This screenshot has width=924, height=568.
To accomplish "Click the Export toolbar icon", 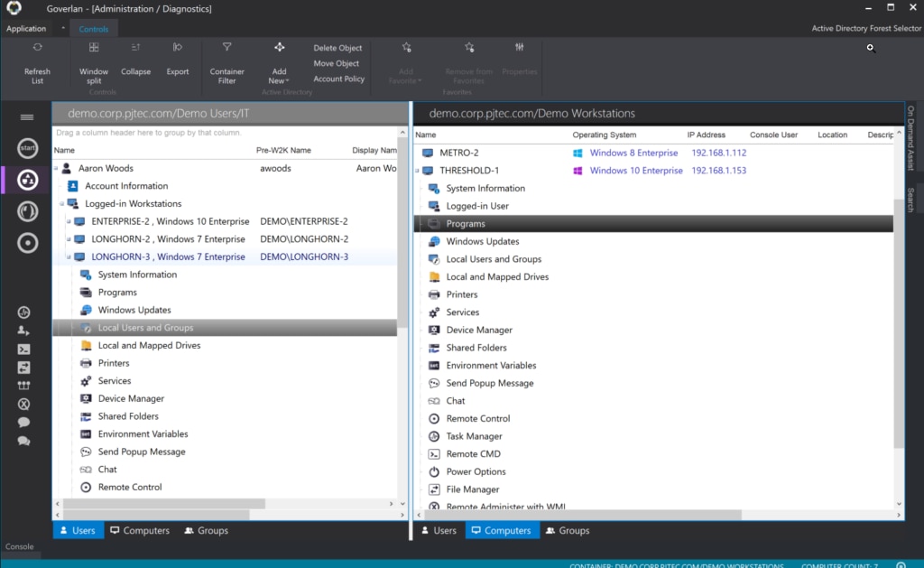I will click(178, 48).
